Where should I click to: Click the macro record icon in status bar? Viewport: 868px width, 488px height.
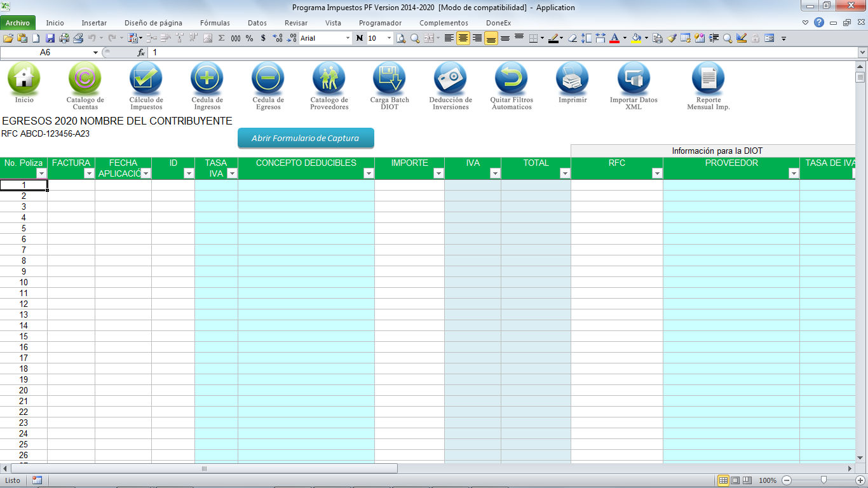(x=37, y=480)
